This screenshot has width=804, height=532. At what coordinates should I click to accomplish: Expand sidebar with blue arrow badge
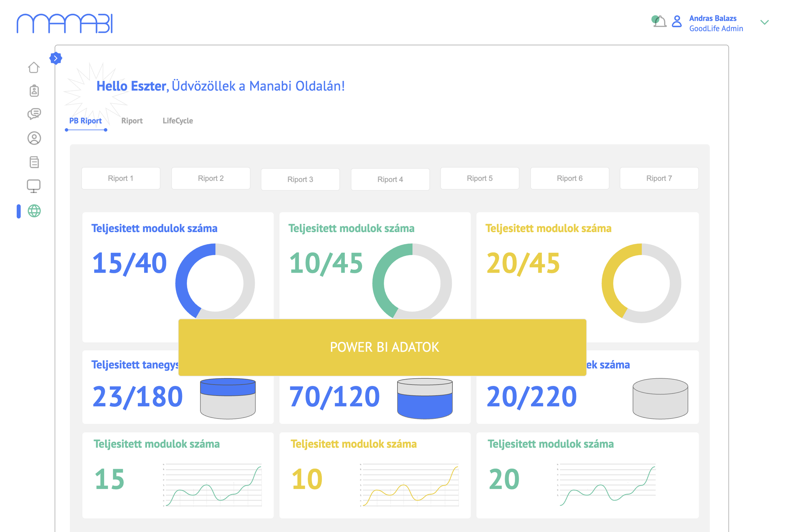(x=56, y=59)
